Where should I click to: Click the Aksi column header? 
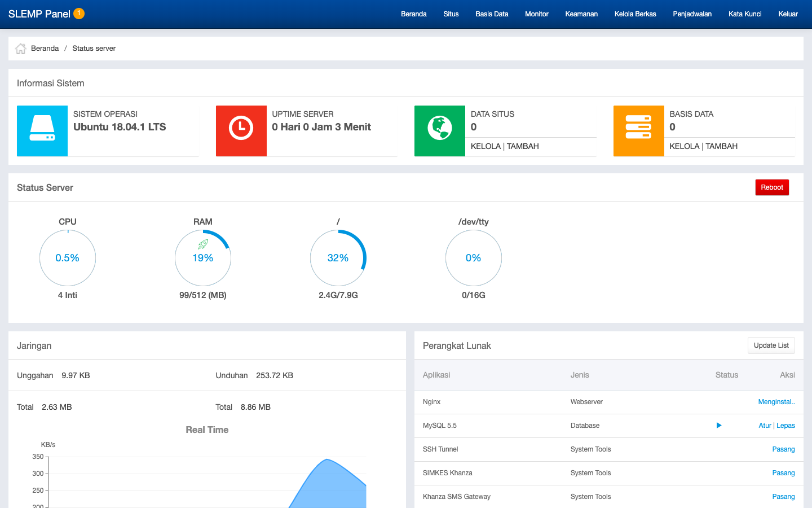point(787,375)
